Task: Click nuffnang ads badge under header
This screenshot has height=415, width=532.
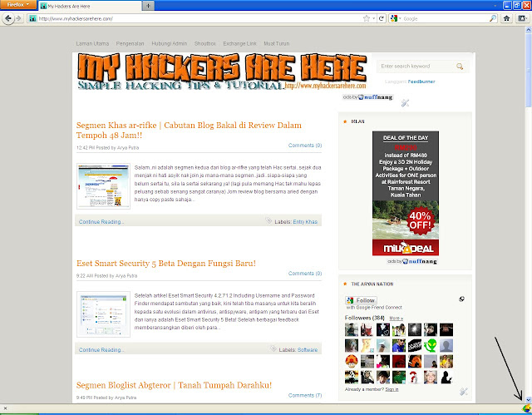Action: pos(367,97)
